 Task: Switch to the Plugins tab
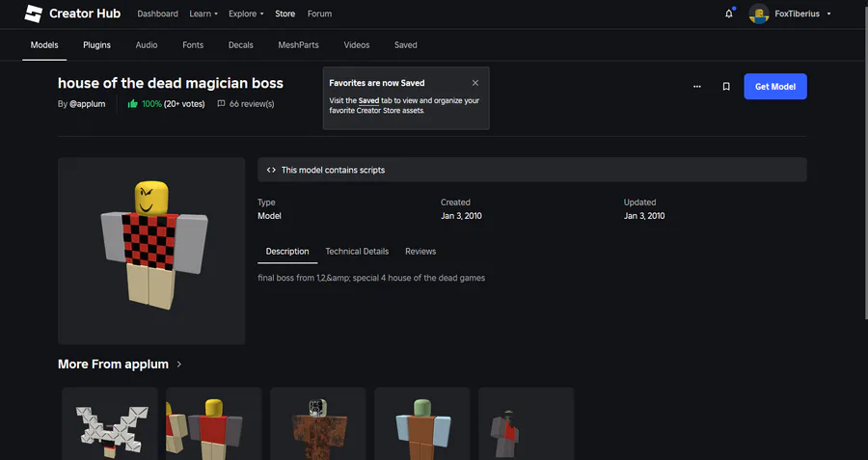pyautogui.click(x=96, y=44)
